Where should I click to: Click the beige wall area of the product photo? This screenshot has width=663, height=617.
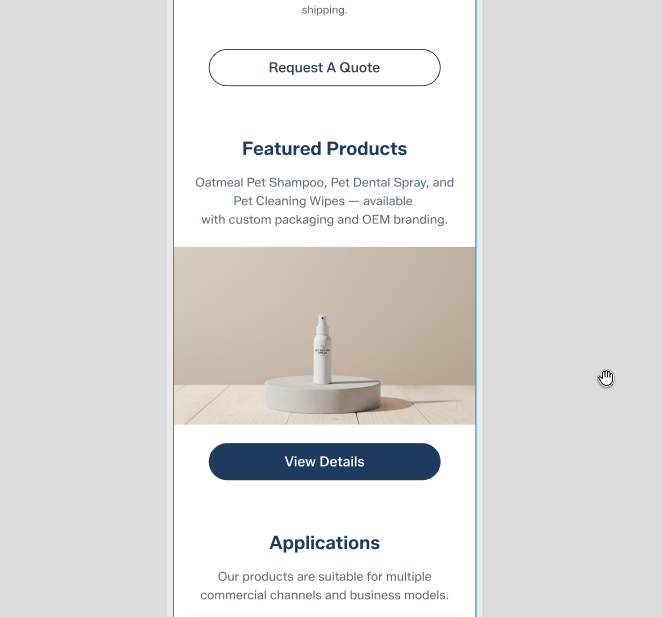click(237, 296)
